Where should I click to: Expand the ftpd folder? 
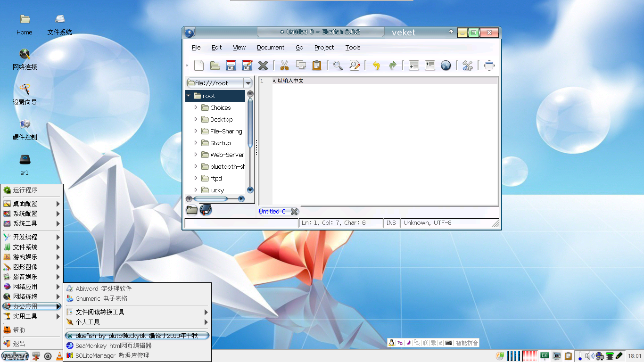tap(196, 178)
